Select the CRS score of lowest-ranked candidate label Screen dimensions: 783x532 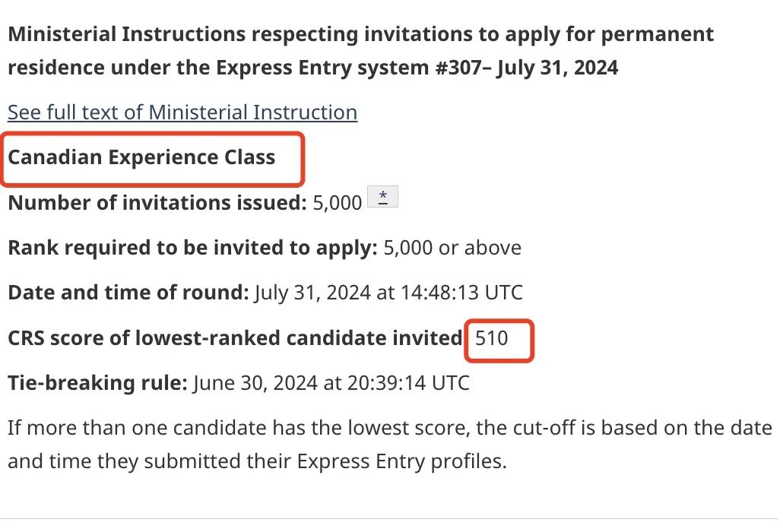pyautogui.click(x=235, y=338)
